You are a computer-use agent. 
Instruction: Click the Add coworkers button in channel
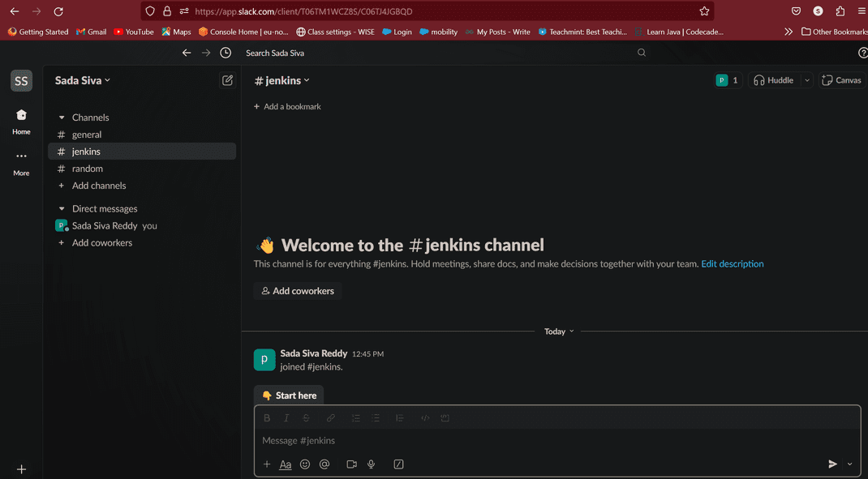[298, 291]
